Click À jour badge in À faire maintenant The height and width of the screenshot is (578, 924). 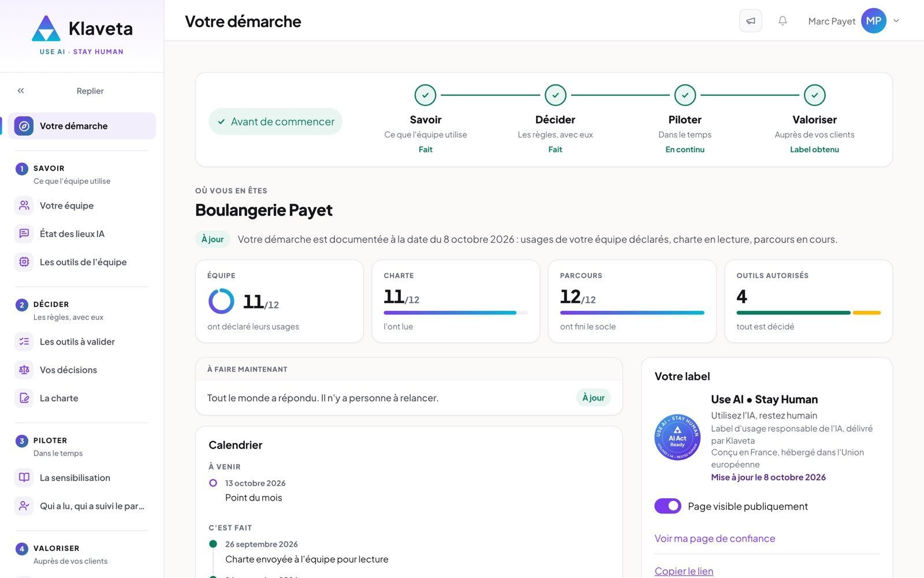593,398
